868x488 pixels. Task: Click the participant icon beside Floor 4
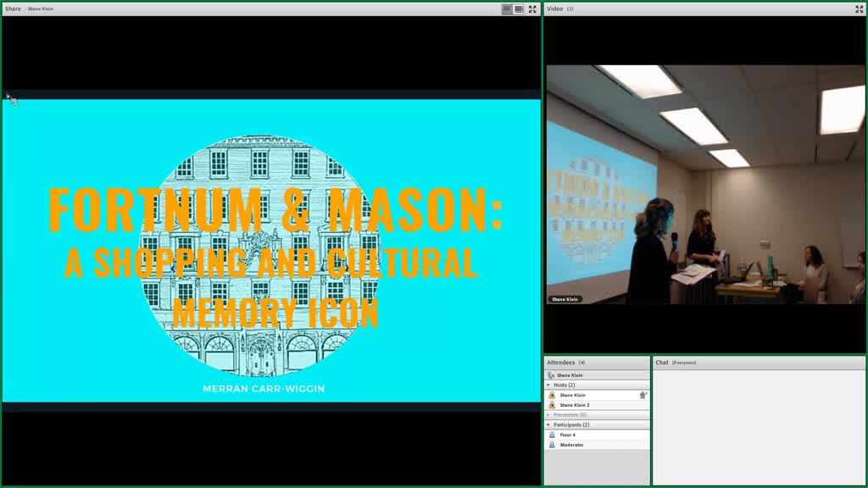(x=552, y=435)
